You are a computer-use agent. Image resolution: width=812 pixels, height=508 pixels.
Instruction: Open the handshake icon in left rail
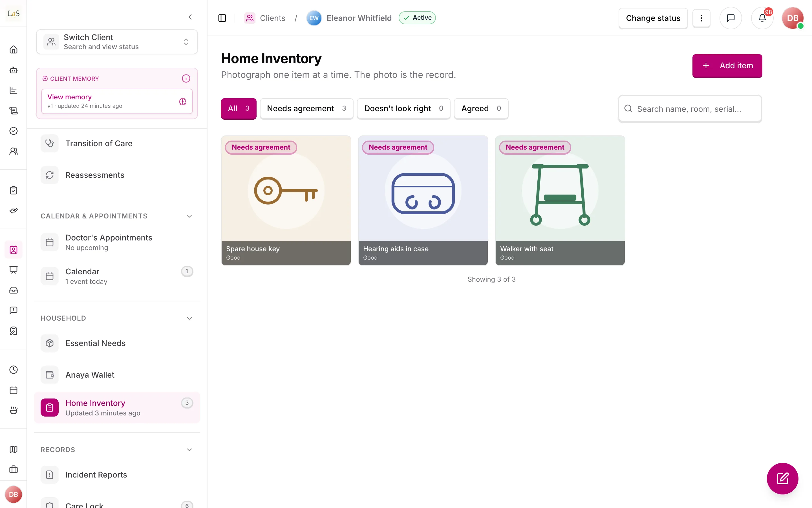coord(14,211)
